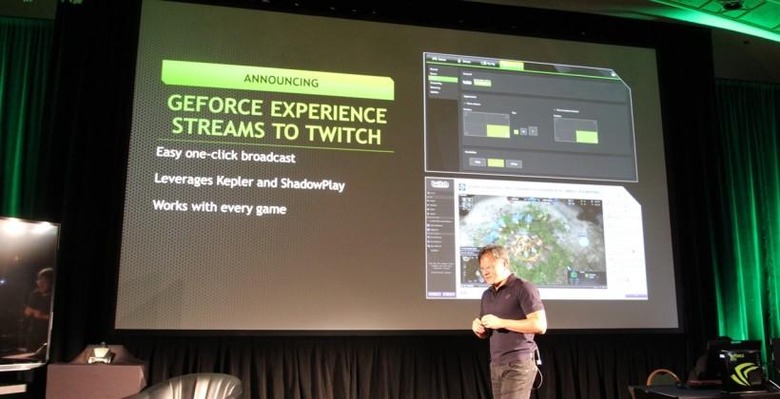
Task: Open the first tab in the GeForce Experience top bar
Action: (x=439, y=59)
